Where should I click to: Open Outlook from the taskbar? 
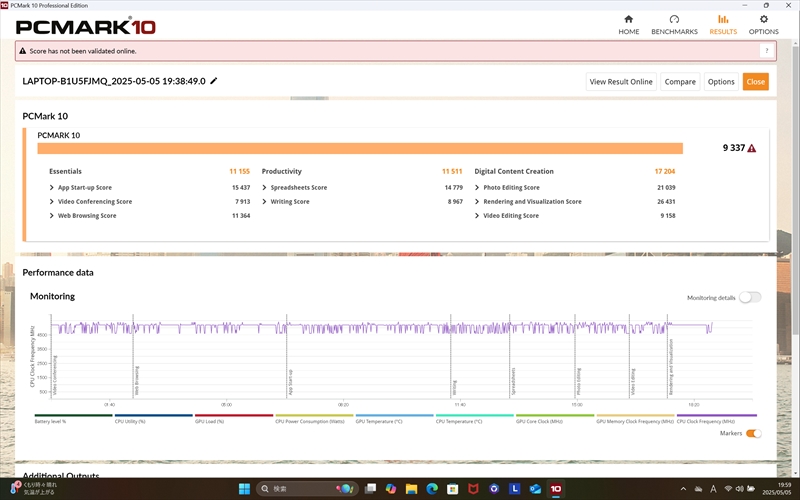pyautogui.click(x=535, y=489)
